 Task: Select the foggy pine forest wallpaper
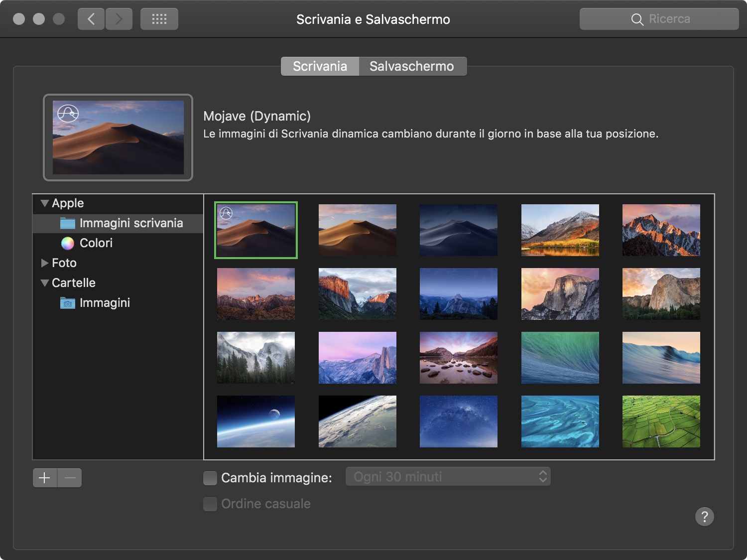pos(256,358)
